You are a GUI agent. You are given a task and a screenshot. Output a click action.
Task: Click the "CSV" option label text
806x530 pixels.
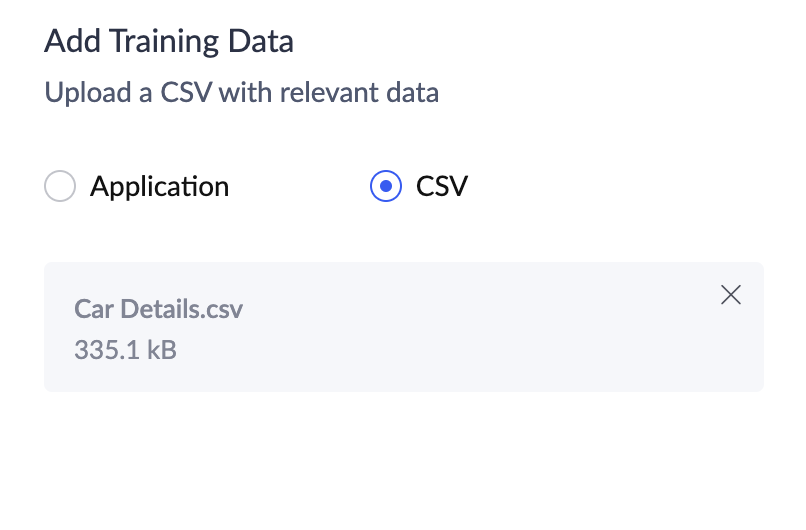click(441, 187)
